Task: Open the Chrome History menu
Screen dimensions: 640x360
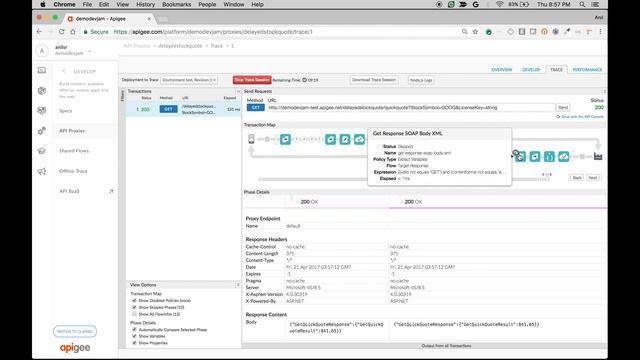Action: 145,4
